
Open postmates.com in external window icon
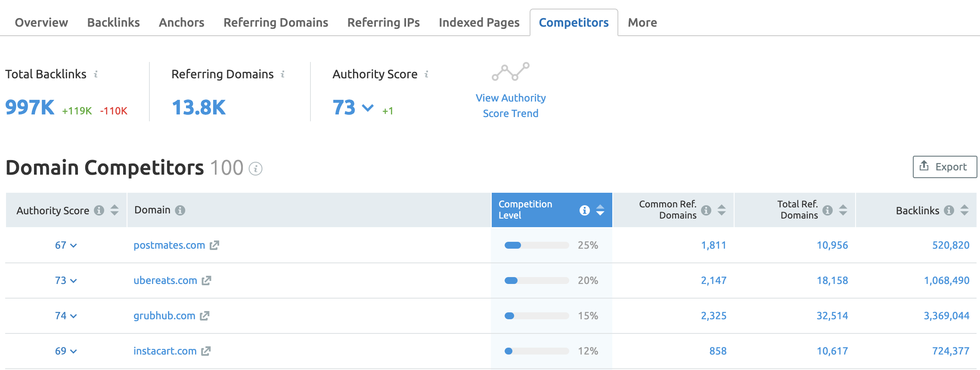214,245
